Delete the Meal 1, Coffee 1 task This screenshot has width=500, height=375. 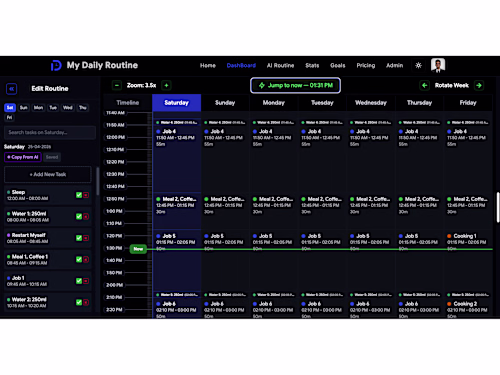(x=86, y=259)
